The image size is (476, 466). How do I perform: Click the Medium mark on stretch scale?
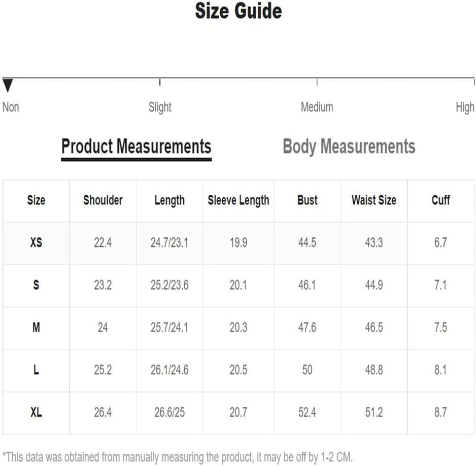click(x=317, y=82)
